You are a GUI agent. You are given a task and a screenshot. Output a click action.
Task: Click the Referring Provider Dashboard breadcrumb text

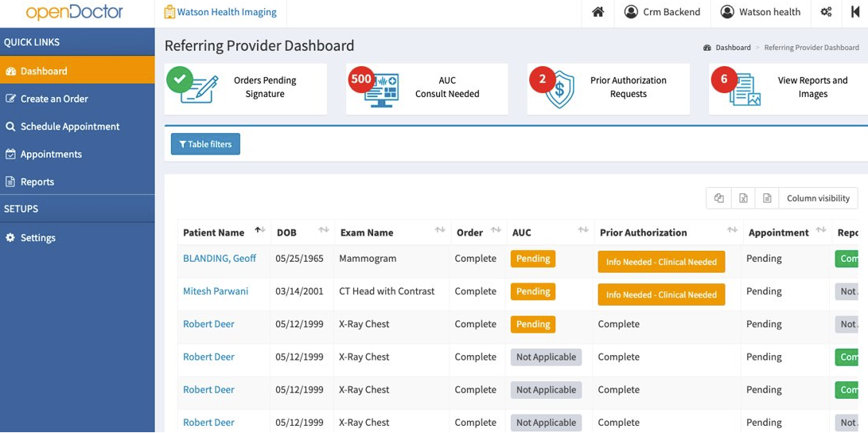(812, 48)
